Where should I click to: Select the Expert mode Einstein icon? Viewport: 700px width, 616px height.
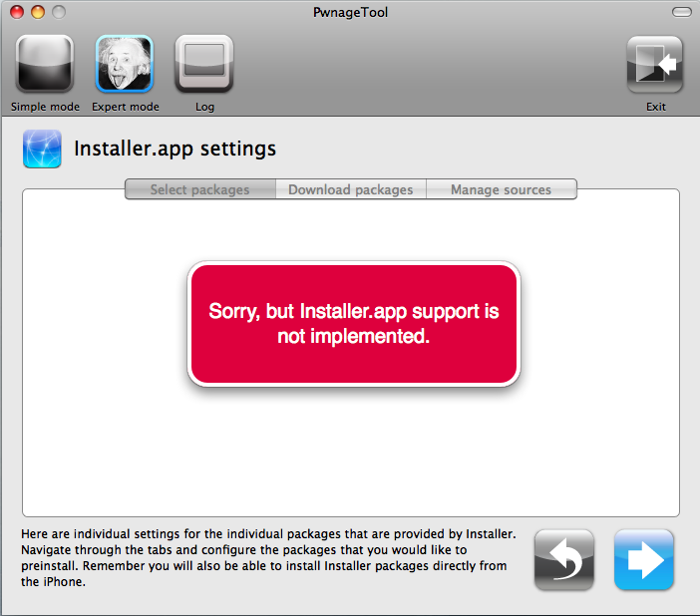125,64
